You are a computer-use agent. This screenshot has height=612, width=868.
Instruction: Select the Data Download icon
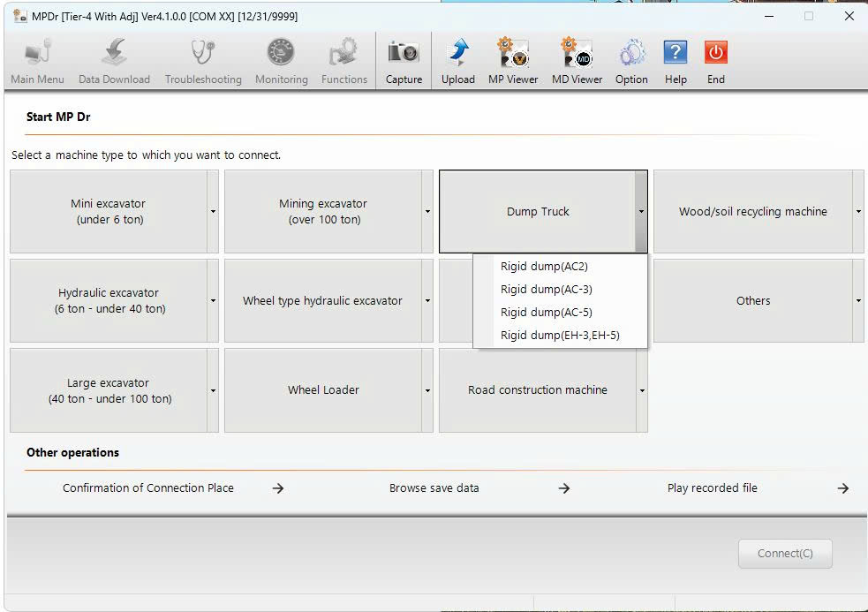112,57
